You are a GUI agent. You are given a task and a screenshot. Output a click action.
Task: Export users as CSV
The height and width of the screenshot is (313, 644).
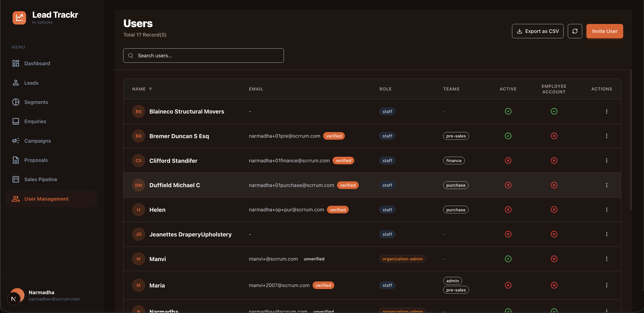click(x=538, y=31)
